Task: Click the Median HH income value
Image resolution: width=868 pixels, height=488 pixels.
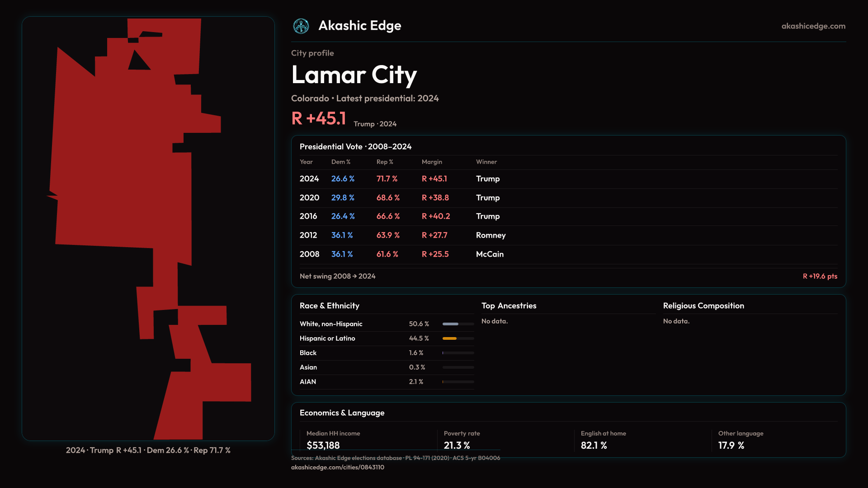Action: [323, 445]
